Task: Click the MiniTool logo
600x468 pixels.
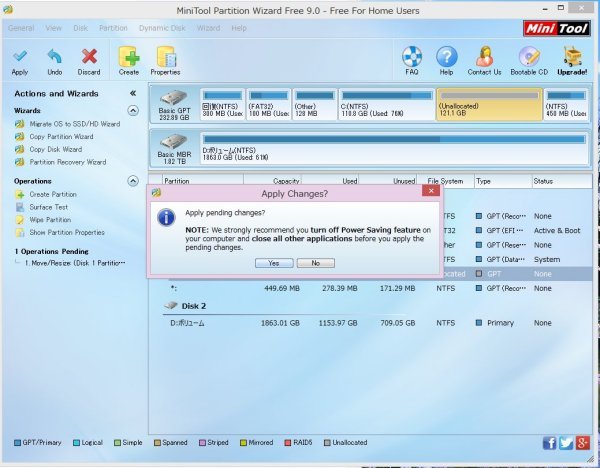Action: [x=556, y=28]
